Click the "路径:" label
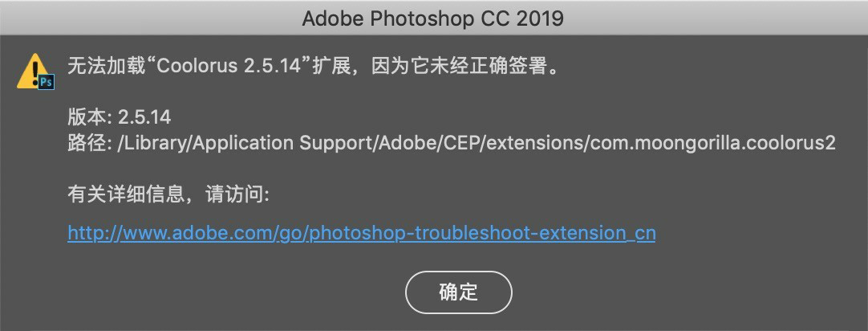Image resolution: width=868 pixels, height=331 pixels. pos(90,143)
